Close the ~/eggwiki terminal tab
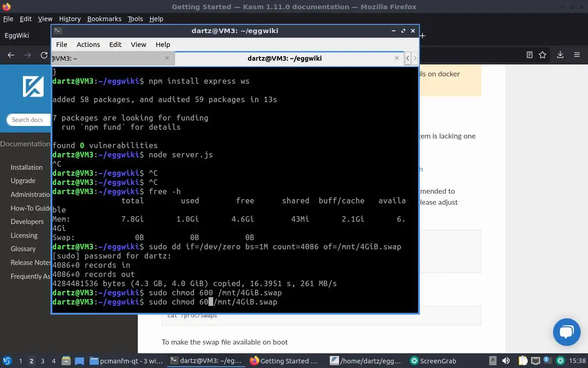The height and width of the screenshot is (368, 588). coord(397,58)
